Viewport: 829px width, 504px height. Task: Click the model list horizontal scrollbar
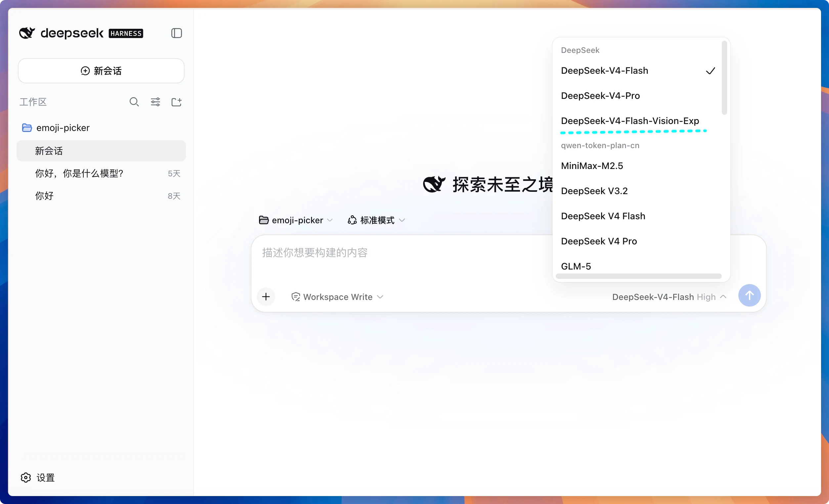[638, 276]
